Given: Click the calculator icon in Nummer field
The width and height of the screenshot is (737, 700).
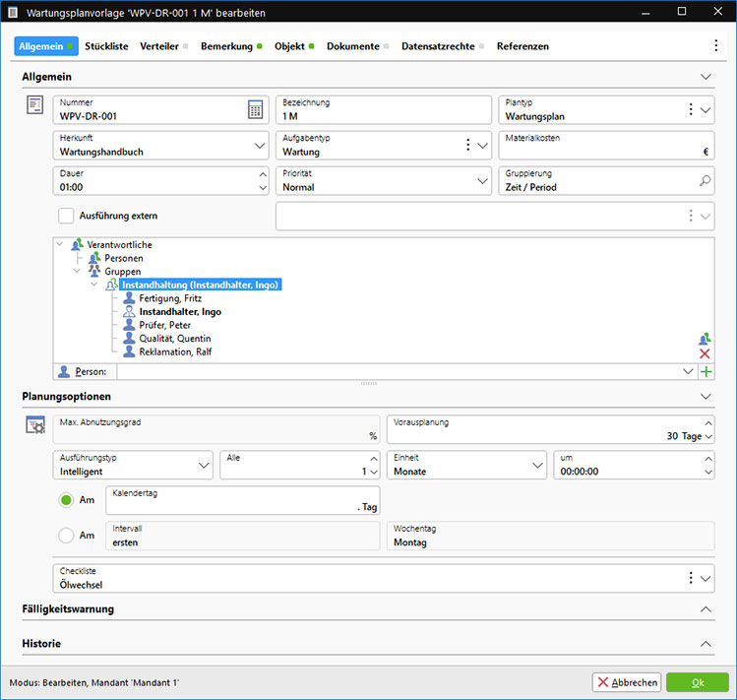Looking at the screenshot, I should click(x=255, y=110).
